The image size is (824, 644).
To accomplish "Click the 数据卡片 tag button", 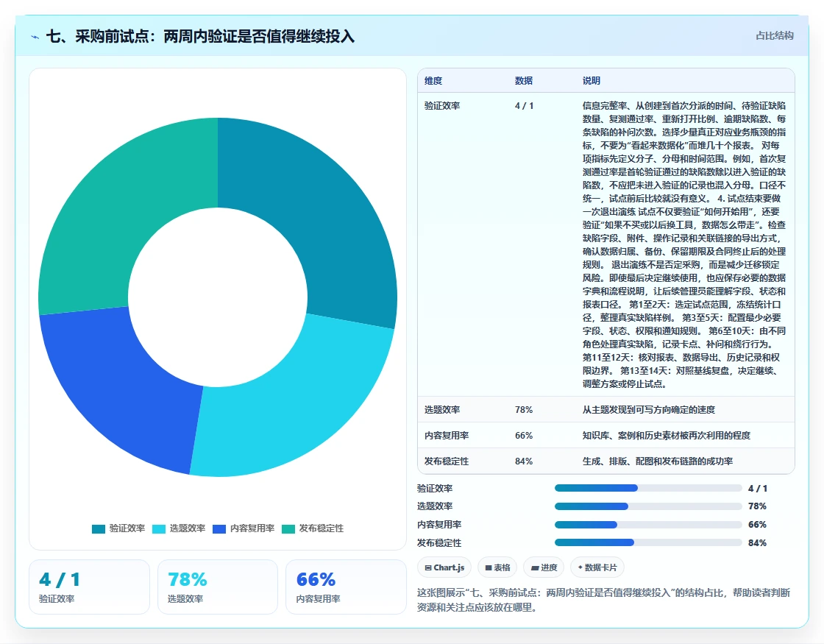I will 597,567.
